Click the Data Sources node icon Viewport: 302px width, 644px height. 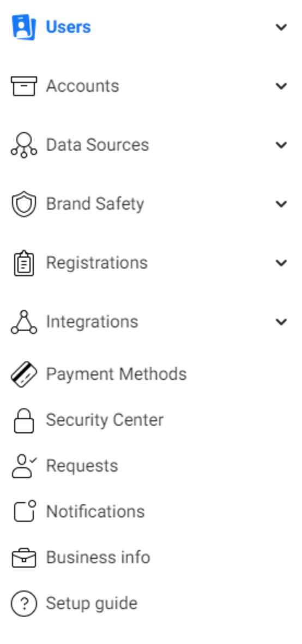(x=24, y=145)
